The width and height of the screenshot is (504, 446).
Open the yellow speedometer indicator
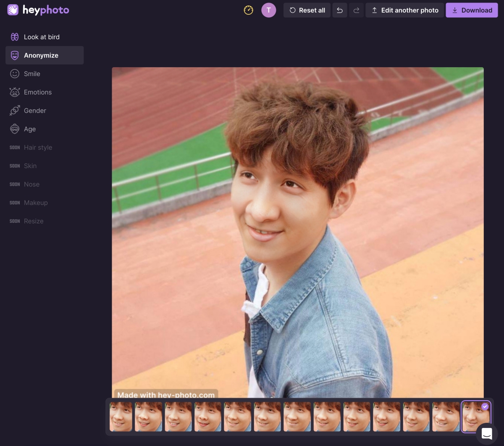pyautogui.click(x=249, y=10)
